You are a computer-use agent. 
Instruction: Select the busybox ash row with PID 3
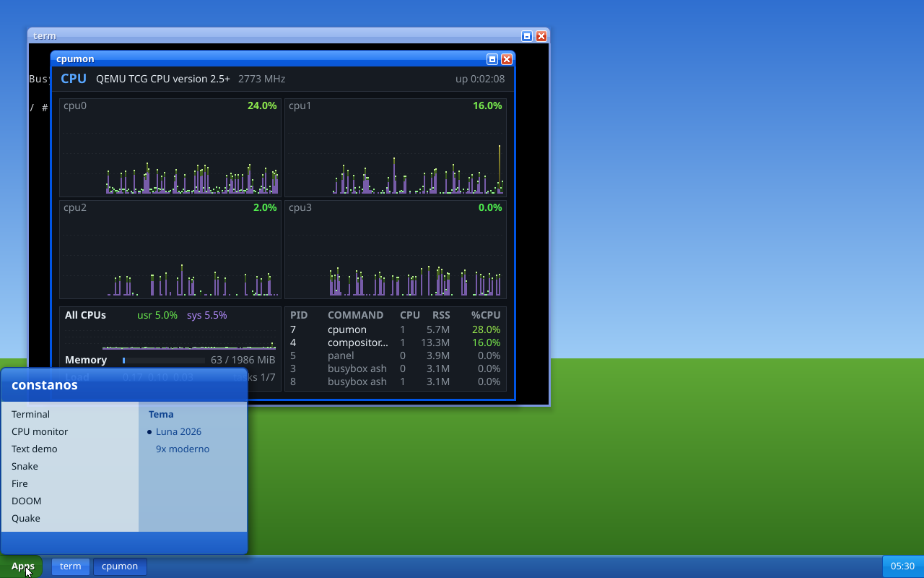[396, 368]
